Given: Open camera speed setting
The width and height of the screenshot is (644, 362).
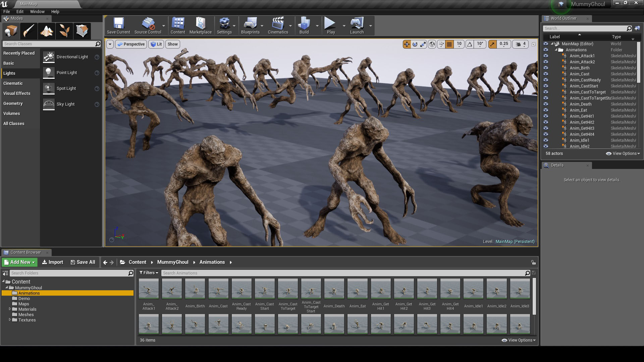Looking at the screenshot, I should pyautogui.click(x=521, y=44).
